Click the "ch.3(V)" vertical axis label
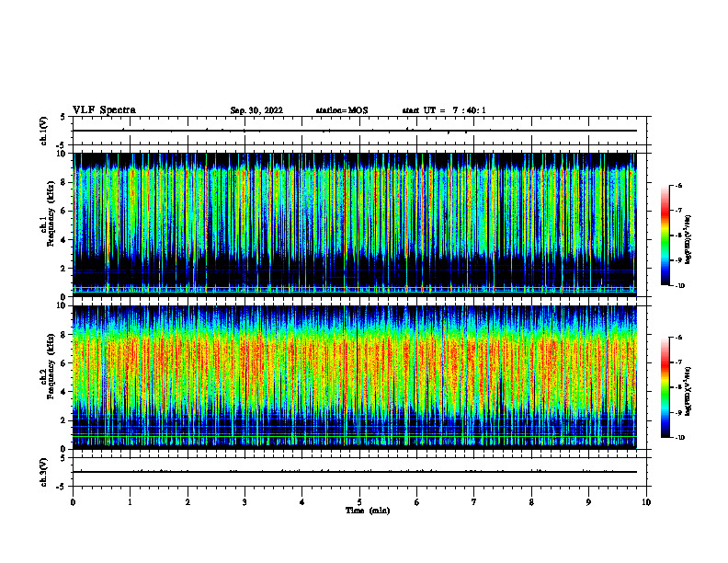Image resolution: width=728 pixels, height=563 pixels. pyautogui.click(x=43, y=472)
